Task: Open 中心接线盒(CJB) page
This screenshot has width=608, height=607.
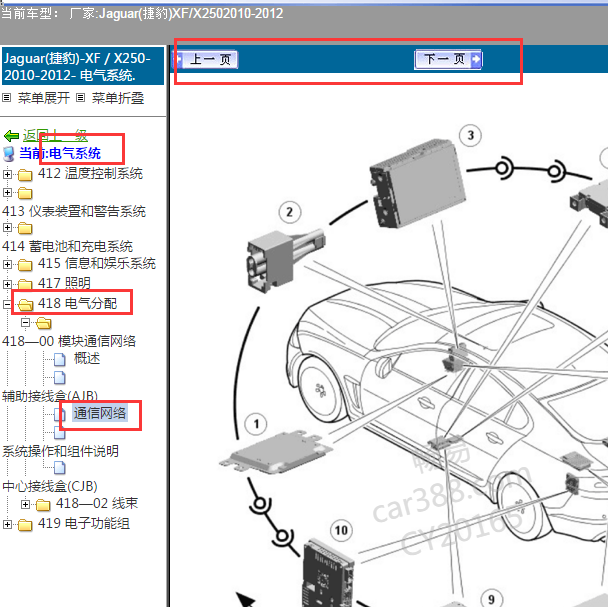Action: (50, 486)
